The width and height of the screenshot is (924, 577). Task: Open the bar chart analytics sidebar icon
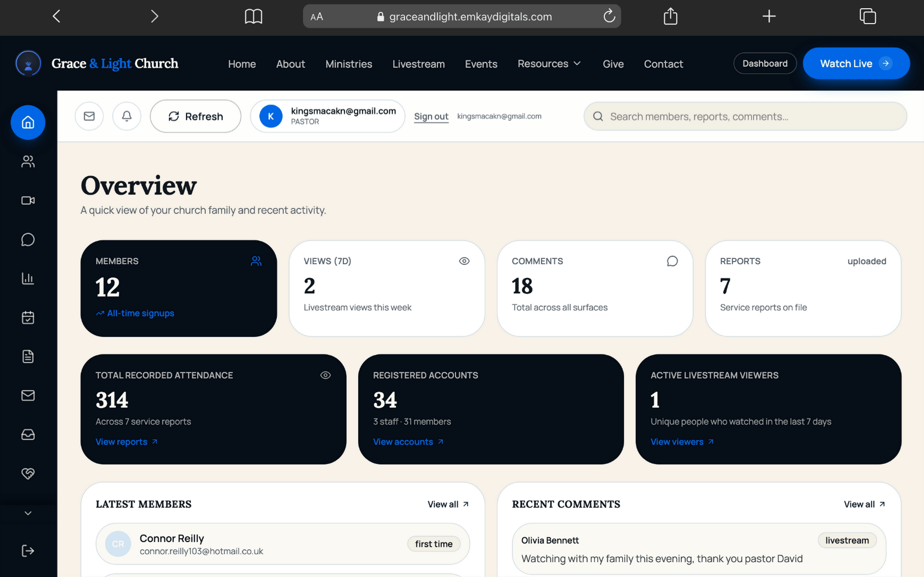coord(28,279)
